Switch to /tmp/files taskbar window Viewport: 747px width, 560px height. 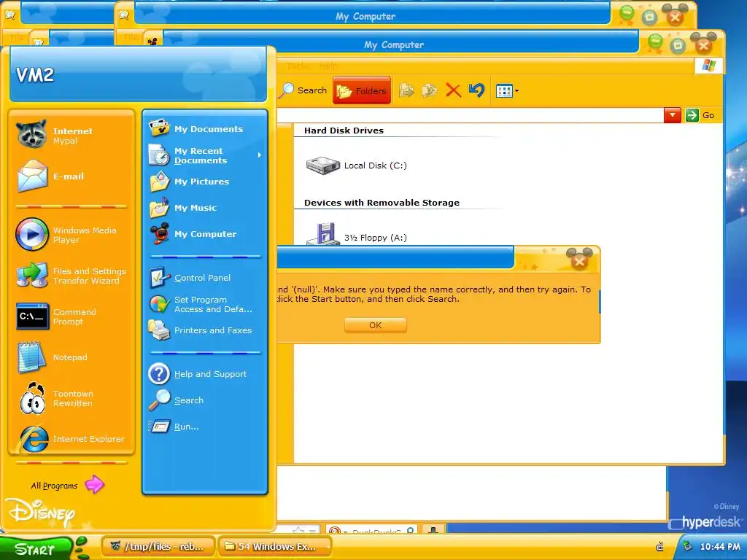[158, 546]
